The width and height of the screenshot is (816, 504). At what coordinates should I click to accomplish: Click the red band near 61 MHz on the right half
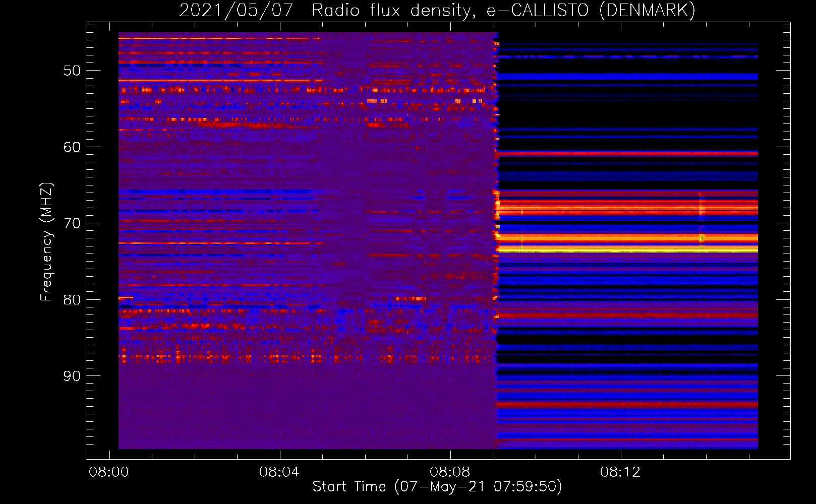[628, 153]
